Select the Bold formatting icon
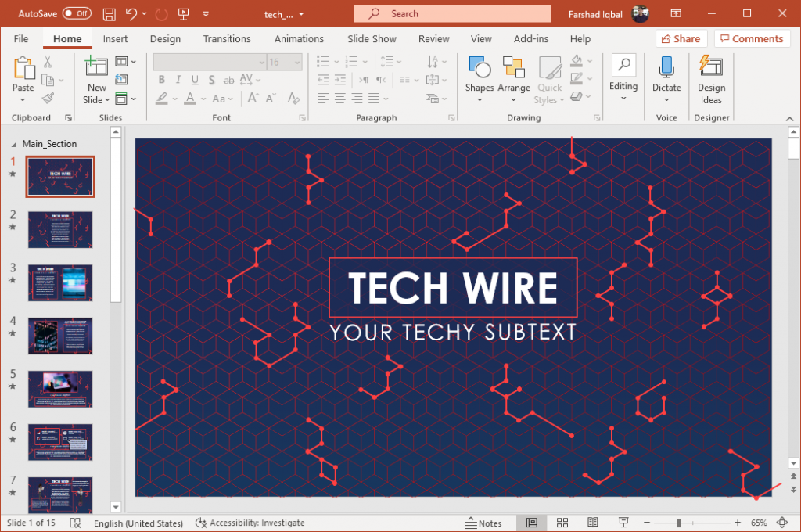Screen dimensions: 801x532 coord(161,79)
